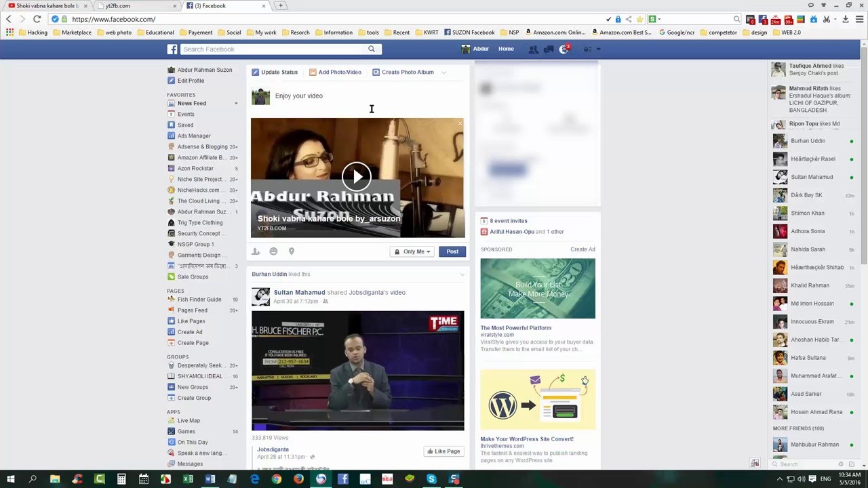Click Windows Start button

(11, 479)
